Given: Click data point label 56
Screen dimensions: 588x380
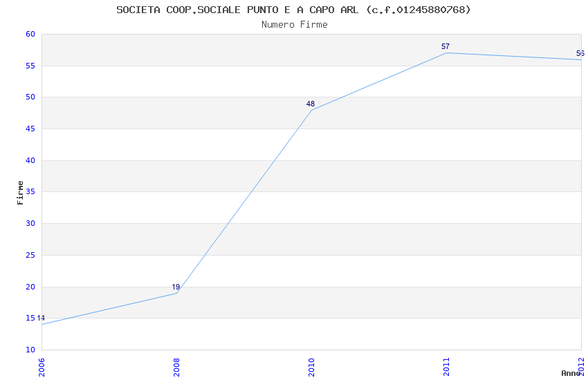Looking at the screenshot, I should [x=580, y=53].
